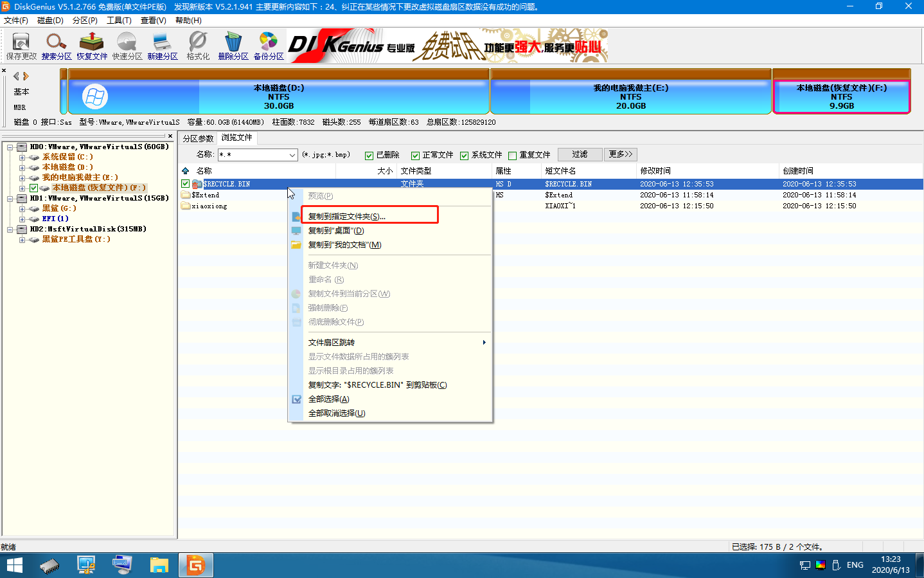Toggle the 系统文件 filter checkbox
This screenshot has width=924, height=578.
[x=464, y=156]
